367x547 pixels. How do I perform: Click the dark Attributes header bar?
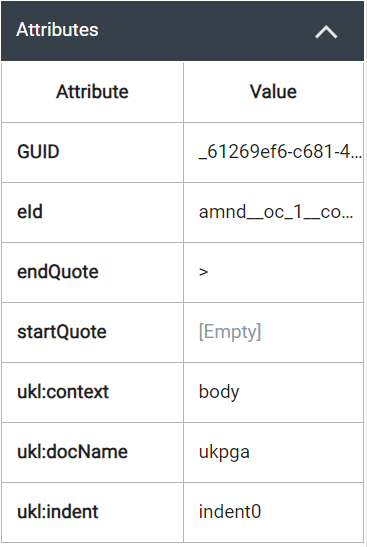coord(182,31)
